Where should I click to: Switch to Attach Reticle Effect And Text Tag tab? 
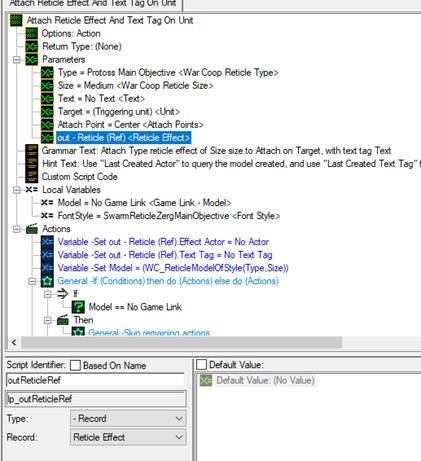point(93,4)
